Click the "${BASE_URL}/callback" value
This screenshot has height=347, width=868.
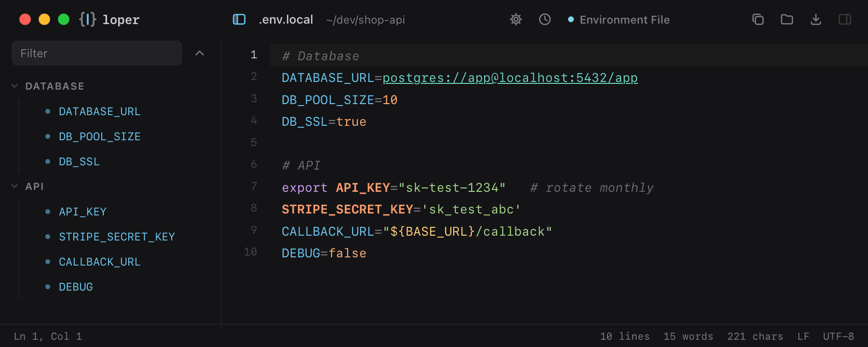467,231
